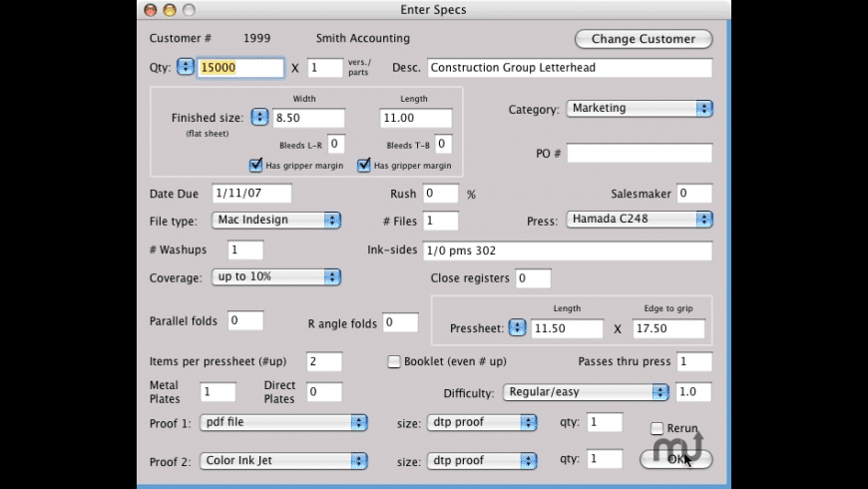
Task: Open the Proof 2 size dropdown
Action: click(x=482, y=461)
